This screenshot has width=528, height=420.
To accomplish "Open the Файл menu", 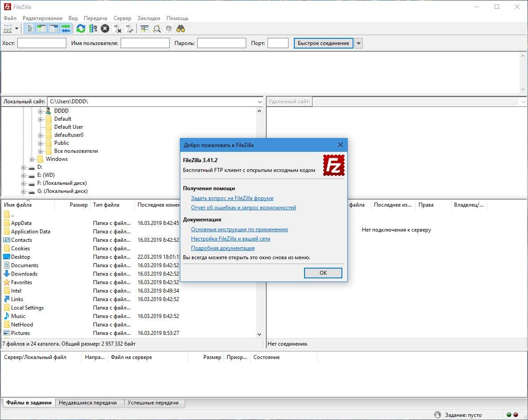I will pos(10,18).
